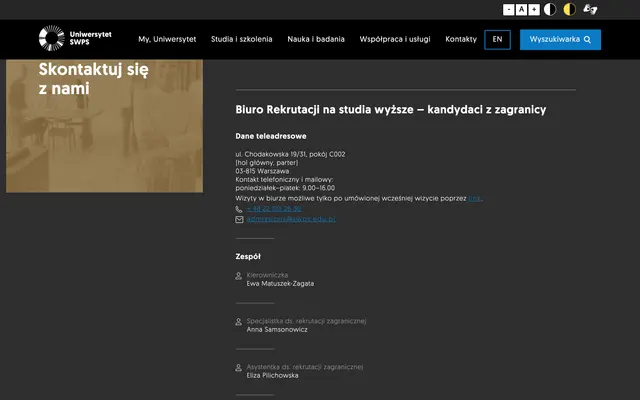Click the envelope icon beside the email
This screenshot has height=400, width=640.
tap(239, 219)
